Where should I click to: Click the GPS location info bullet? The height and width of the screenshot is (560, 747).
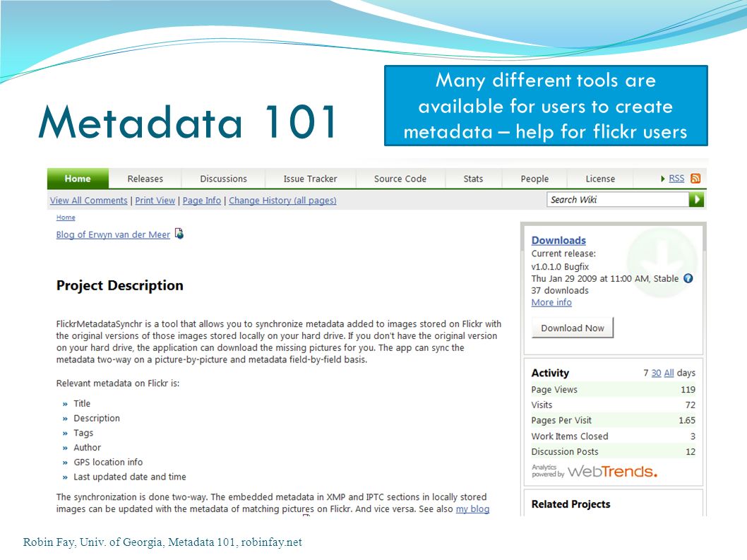tap(108, 463)
